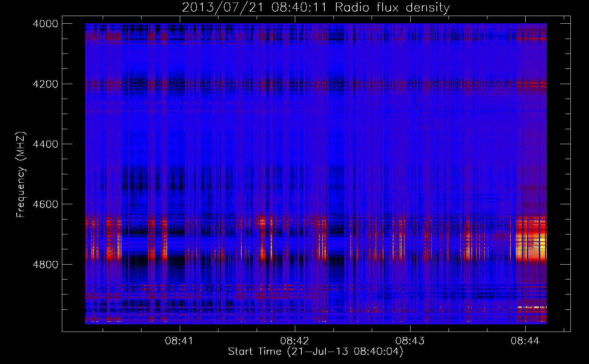The width and height of the screenshot is (589, 364).
Task: Click the 4400 frequency tick label
Action: click(46, 144)
